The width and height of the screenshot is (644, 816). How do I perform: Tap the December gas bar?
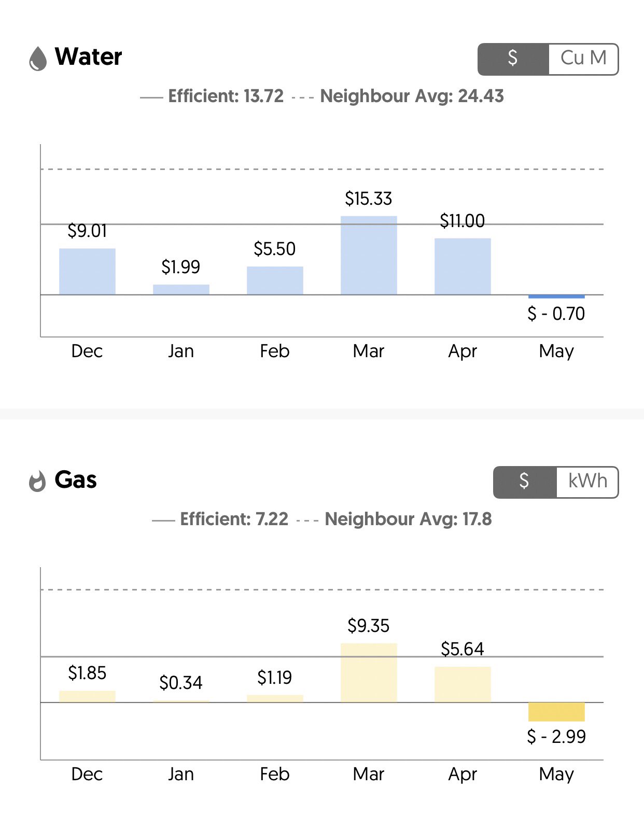point(87,697)
